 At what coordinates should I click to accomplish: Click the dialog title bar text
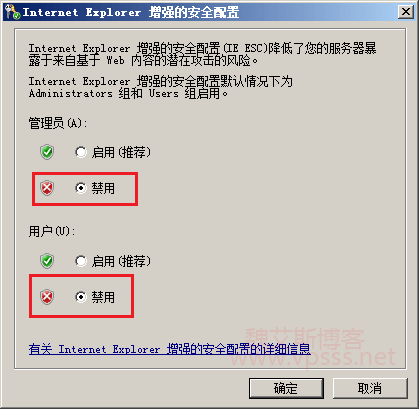point(131,12)
